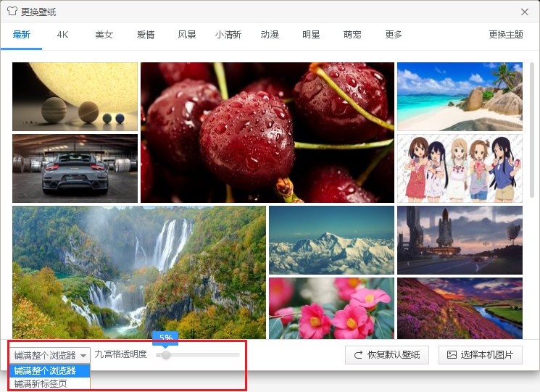Viewport: 540px width, 392px height.
Task: Select the gray sports car wallpaper
Action: point(75,168)
